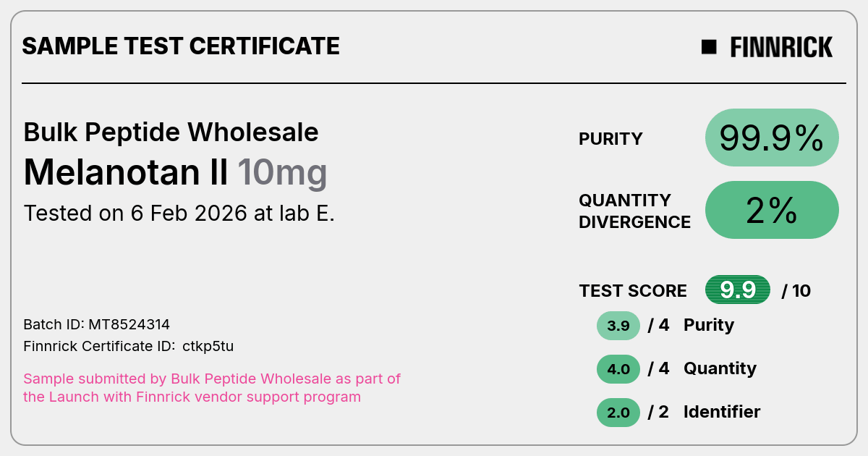Click the 4.0 quantity score pill
The image size is (868, 456).
[618, 369]
